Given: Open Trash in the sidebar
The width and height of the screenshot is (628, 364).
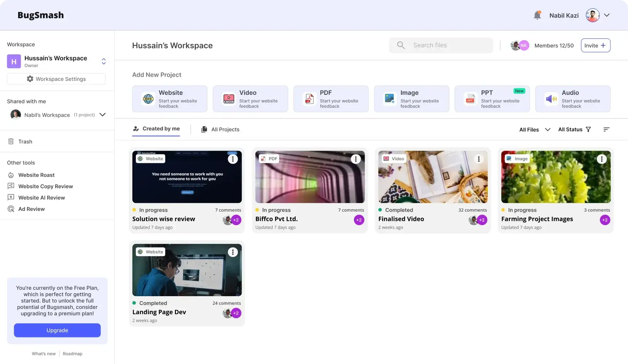Looking at the screenshot, I should pos(25,142).
